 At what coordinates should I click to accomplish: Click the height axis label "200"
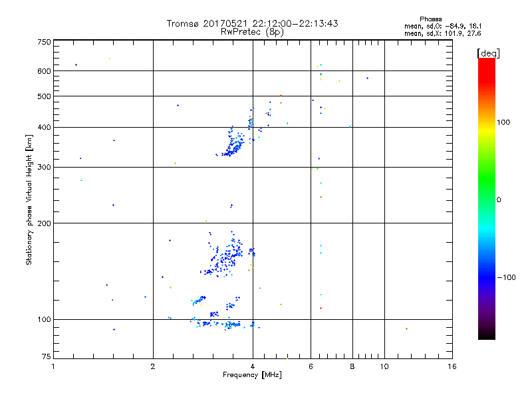(44, 223)
